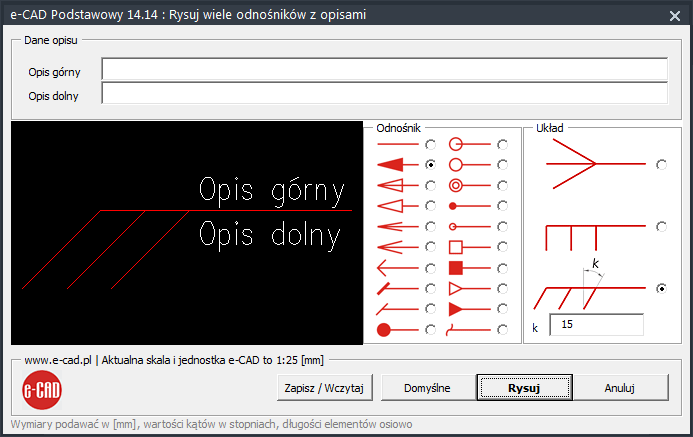The height and width of the screenshot is (437, 693).
Task: Select radio beside hollow square leader
Action: (503, 247)
